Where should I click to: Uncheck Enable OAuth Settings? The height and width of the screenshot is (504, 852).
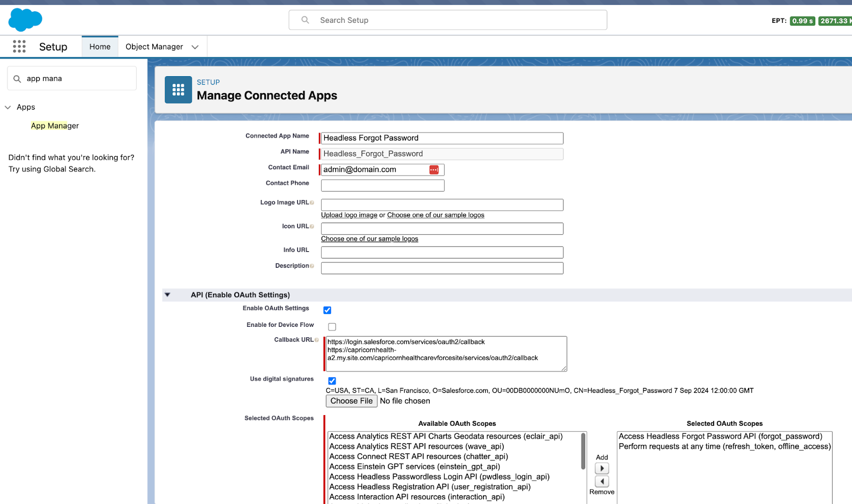coord(327,309)
